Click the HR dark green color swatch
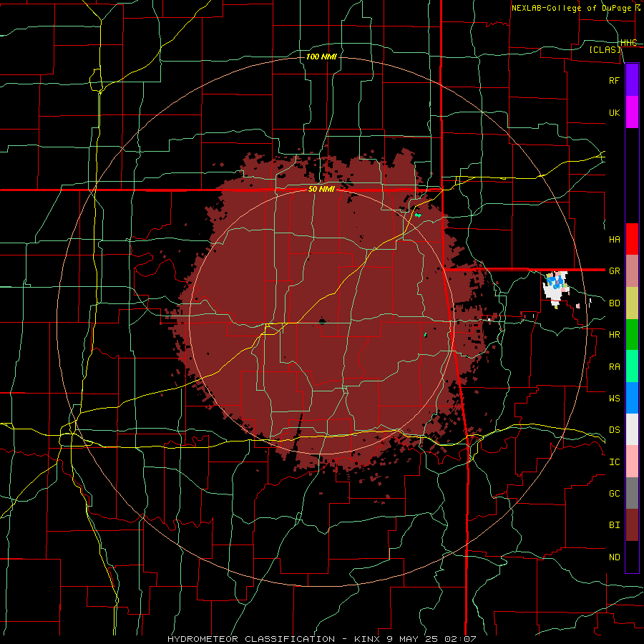The image size is (644, 644). (x=632, y=335)
